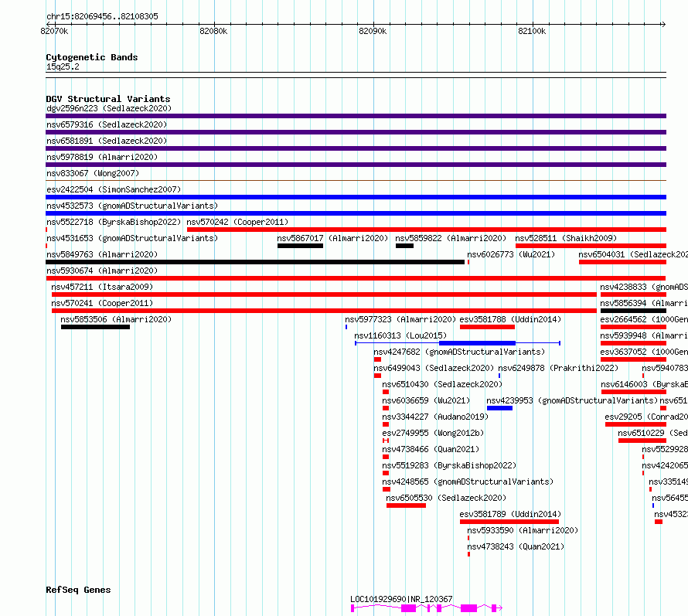Viewport: 688px width, 616px height.
Task: Open the nsv6581891 (Sedlazeck2020) label
Action: pos(107,141)
